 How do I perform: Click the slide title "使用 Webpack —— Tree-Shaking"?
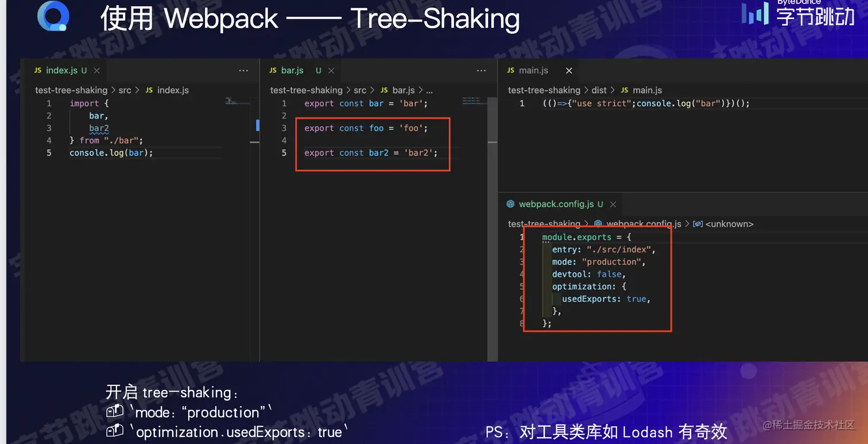[311, 18]
